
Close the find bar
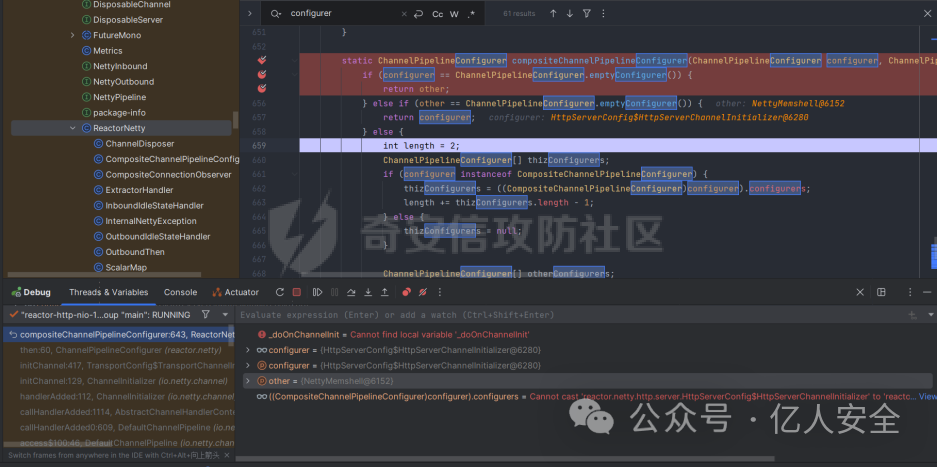click(x=927, y=14)
